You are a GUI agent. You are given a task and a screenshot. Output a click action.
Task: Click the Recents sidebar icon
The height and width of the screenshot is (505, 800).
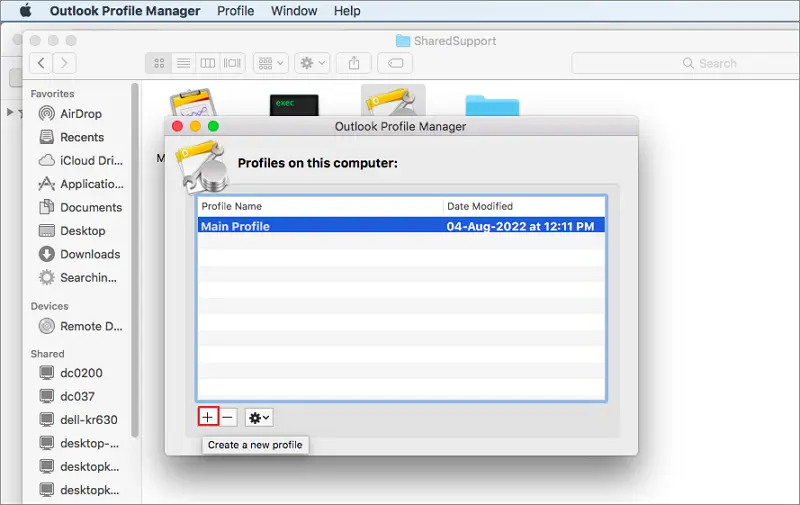tap(46, 137)
